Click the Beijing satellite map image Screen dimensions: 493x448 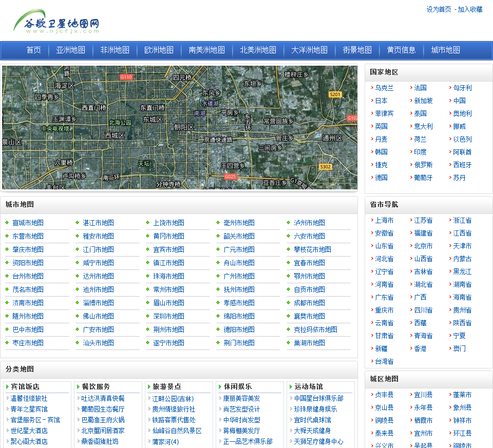[179, 127]
